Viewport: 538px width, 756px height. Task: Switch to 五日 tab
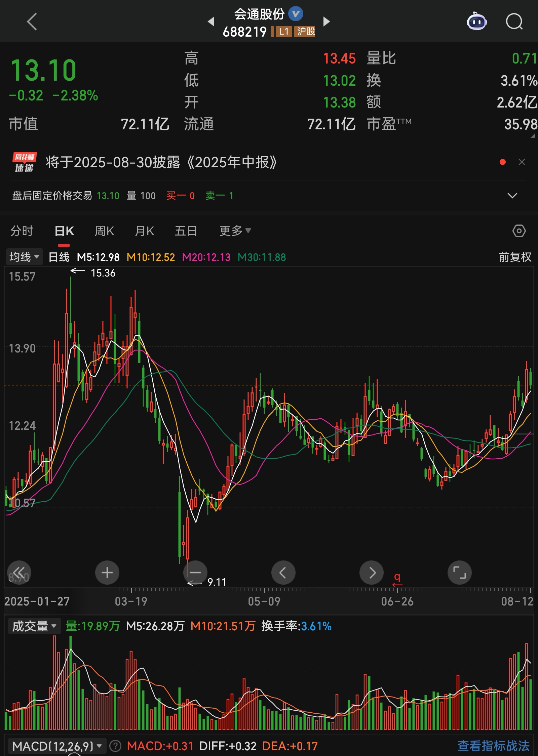point(186,231)
